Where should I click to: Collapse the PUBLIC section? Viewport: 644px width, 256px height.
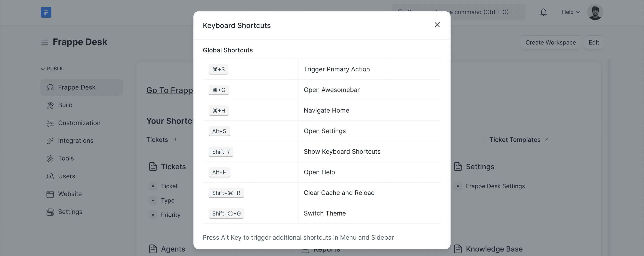[42, 68]
